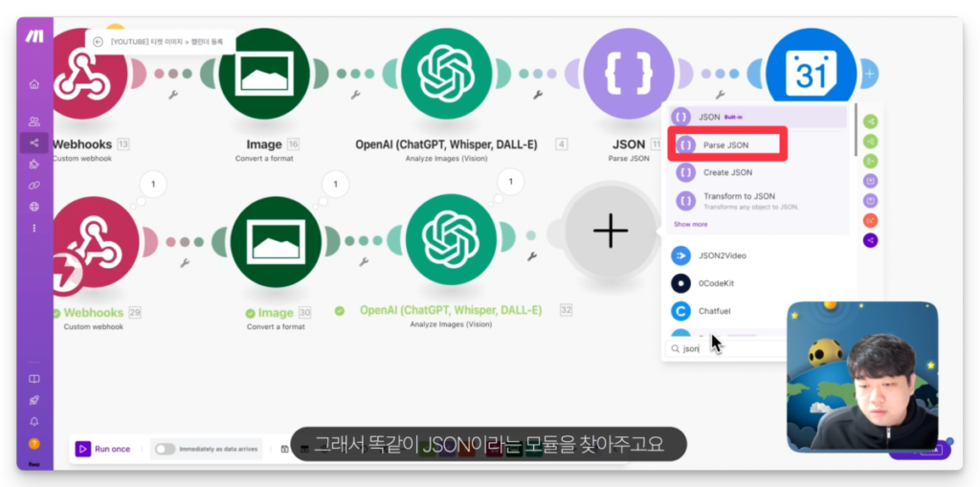
Task: Click the large plus empty module circle
Action: [x=610, y=232]
